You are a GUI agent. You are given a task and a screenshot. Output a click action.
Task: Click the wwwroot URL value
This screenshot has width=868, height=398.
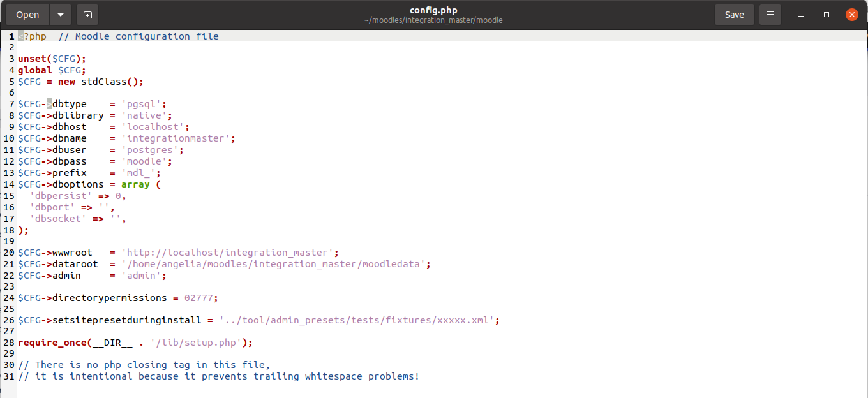coord(227,253)
